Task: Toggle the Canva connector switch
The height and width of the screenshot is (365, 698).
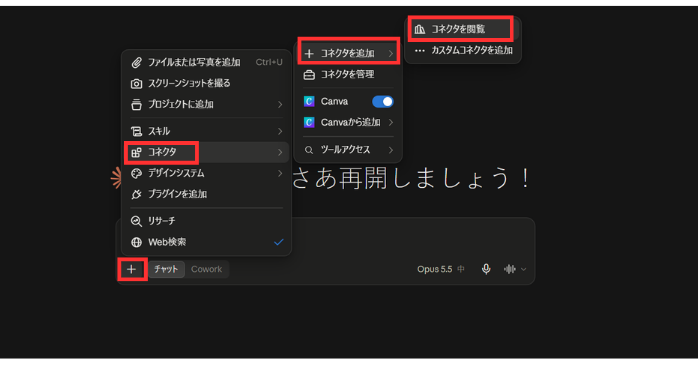Action: pos(382,101)
